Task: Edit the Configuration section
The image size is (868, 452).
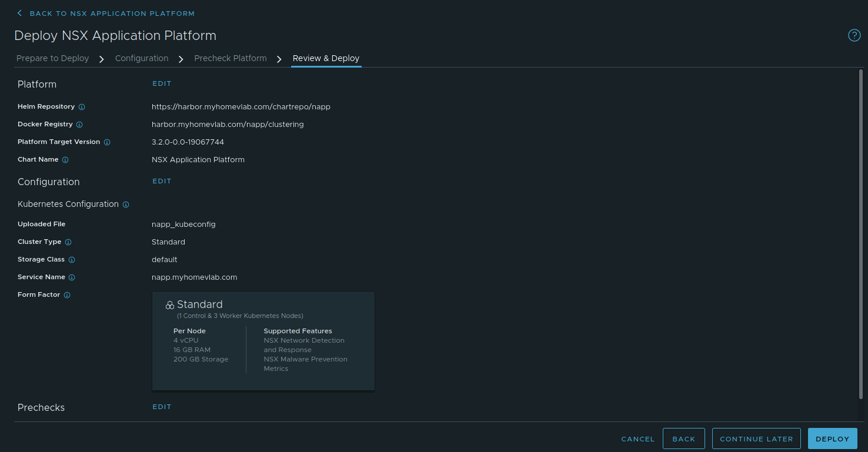Action: click(x=162, y=181)
